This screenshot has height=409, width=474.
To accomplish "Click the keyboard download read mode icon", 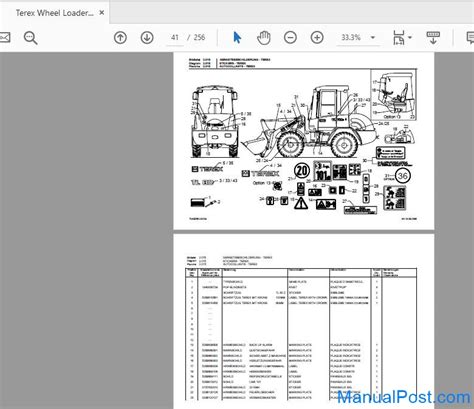I will [x=433, y=38].
